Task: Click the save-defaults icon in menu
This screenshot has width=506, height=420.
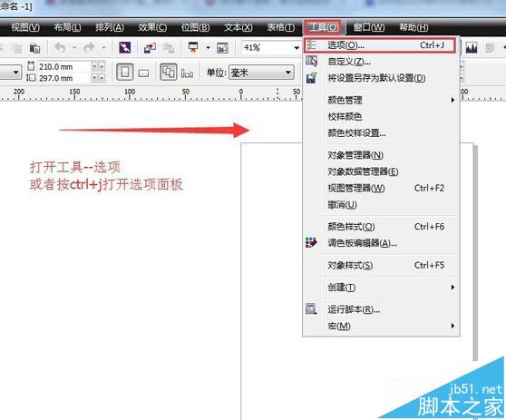Action: [x=311, y=78]
